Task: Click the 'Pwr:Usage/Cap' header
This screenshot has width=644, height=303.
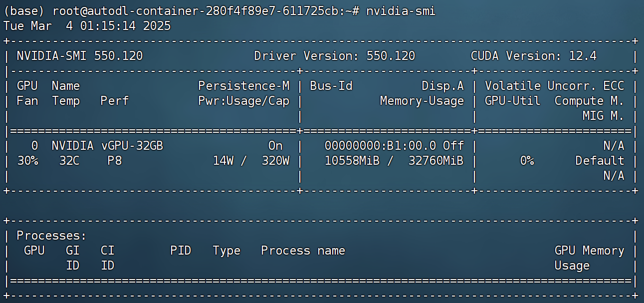Action: coord(244,101)
